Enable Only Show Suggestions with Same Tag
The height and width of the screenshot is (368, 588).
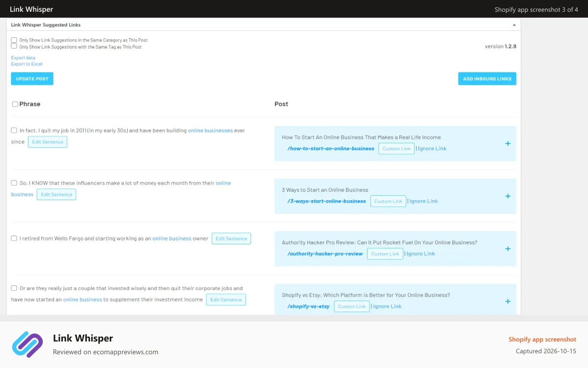pyautogui.click(x=14, y=47)
